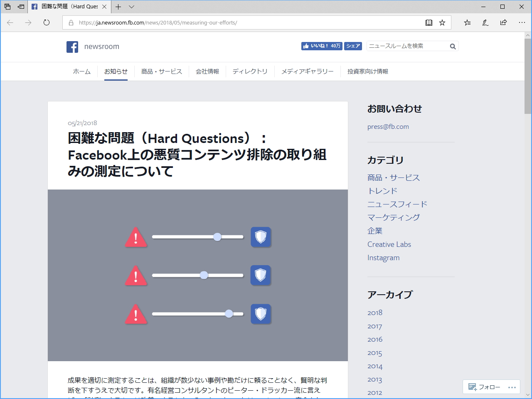Click the いいね! like button
The height and width of the screenshot is (399, 532).
pyautogui.click(x=321, y=46)
